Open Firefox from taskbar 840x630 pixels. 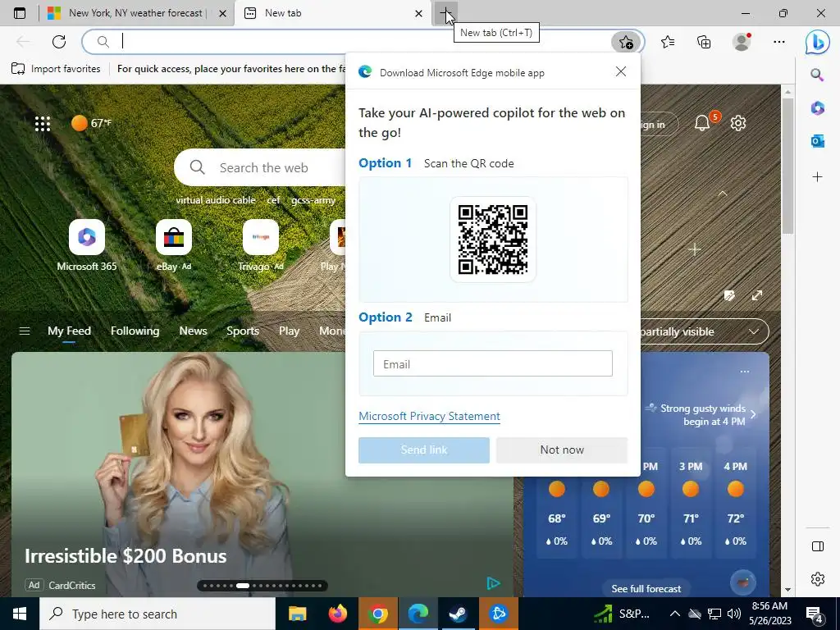[337, 614]
